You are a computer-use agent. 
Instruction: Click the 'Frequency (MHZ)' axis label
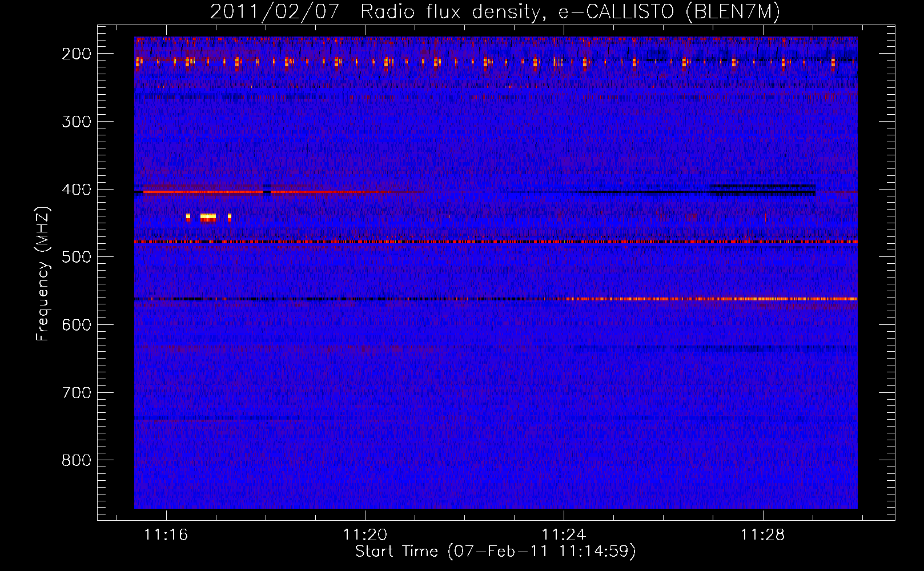point(43,274)
